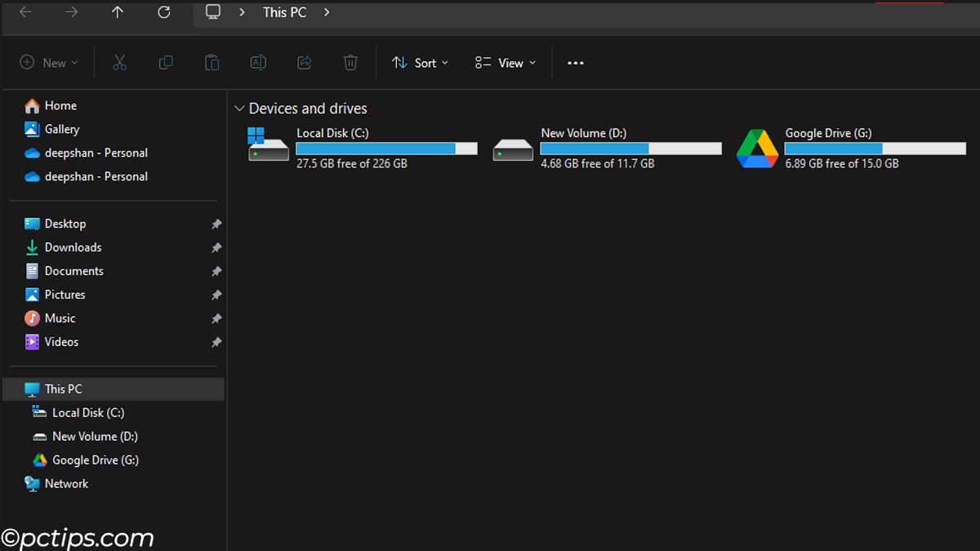The height and width of the screenshot is (551, 980).
Task: Go up one folder level
Action: tap(118, 12)
